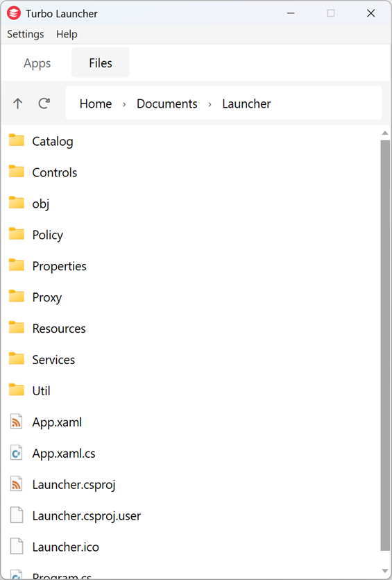
Task: Select the Proxy folder icon
Action: [x=17, y=297]
